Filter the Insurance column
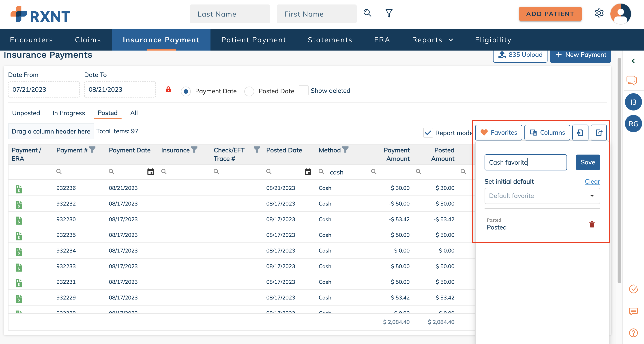The width and height of the screenshot is (644, 344). (194, 150)
